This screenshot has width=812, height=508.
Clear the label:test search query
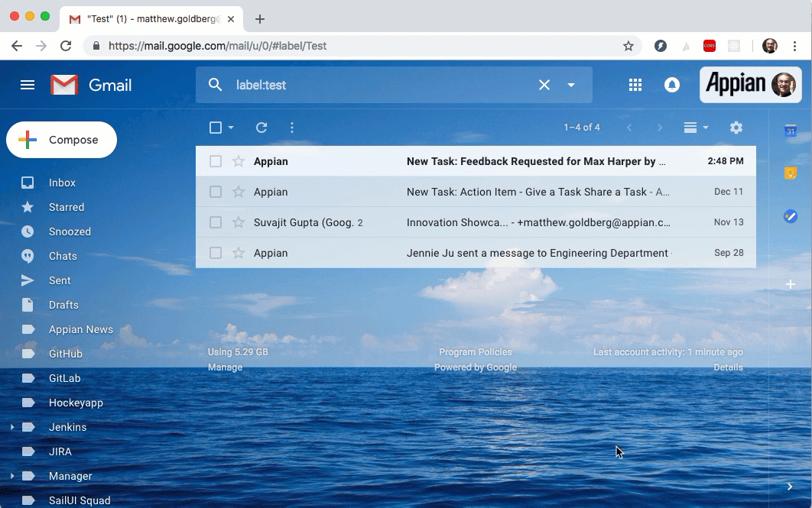[x=544, y=85]
